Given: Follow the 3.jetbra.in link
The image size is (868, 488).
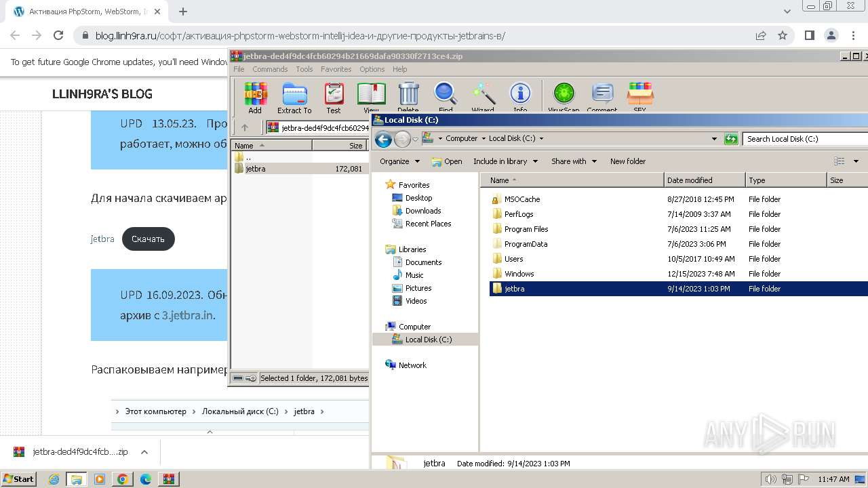Looking at the screenshot, I should (x=187, y=315).
